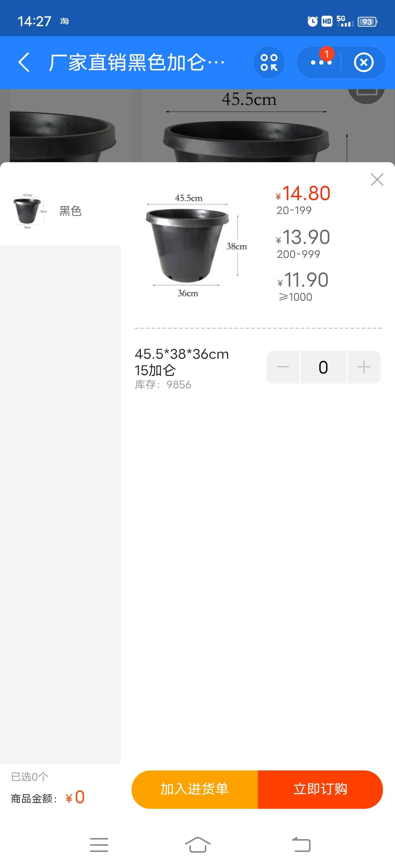Image resolution: width=395 pixels, height=868 pixels.
Task: Decrease quantity with the minus button
Action: click(283, 367)
